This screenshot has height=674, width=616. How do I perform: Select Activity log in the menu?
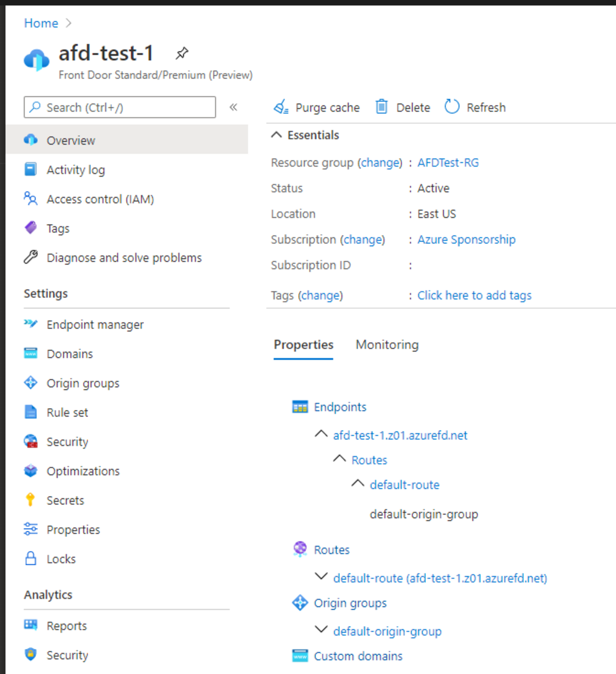(76, 170)
